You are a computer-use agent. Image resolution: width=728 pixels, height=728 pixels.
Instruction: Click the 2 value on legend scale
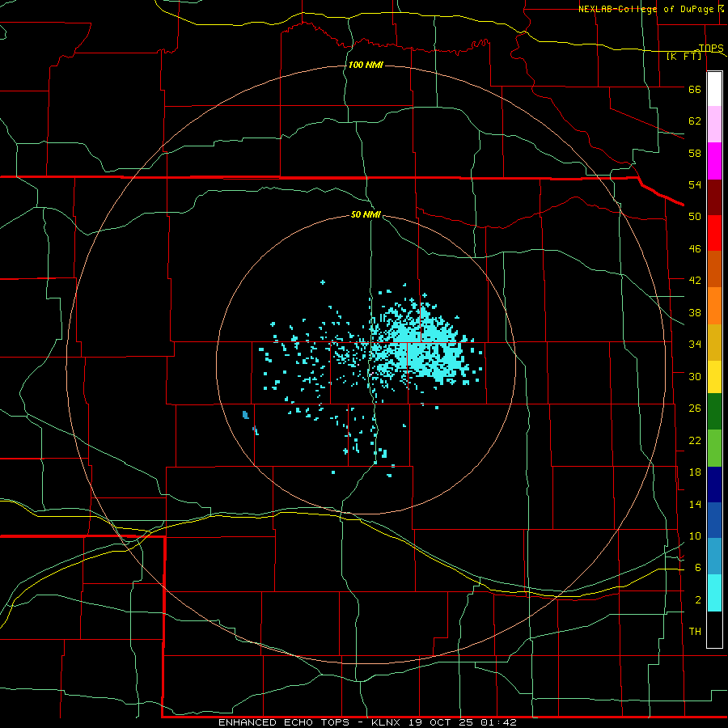(698, 600)
